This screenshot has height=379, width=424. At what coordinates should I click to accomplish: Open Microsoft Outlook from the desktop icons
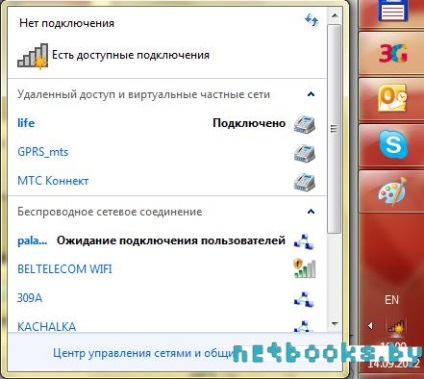393,98
